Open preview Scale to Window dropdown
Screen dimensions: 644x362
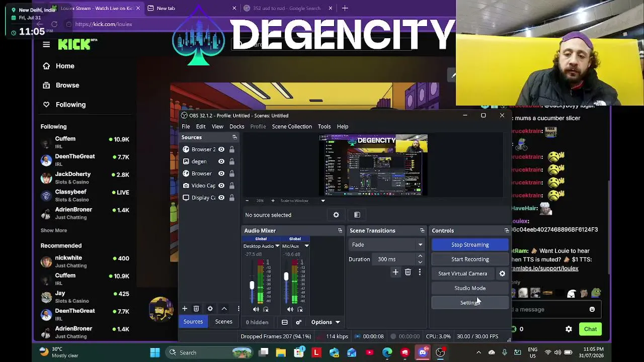point(323,201)
